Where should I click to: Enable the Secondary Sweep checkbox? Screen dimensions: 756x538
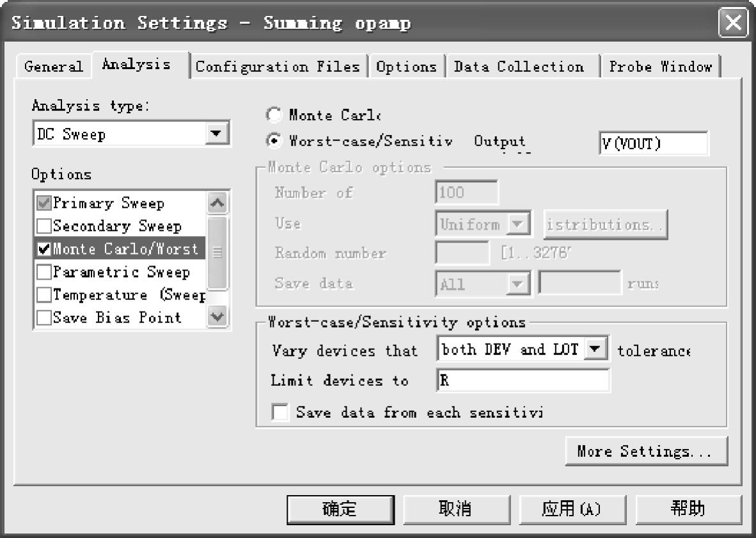(45, 226)
